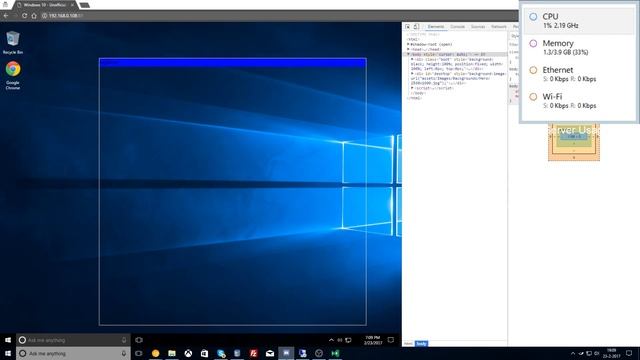Open the web page's Task View icon
This screenshot has height=360, width=640.
point(139,340)
